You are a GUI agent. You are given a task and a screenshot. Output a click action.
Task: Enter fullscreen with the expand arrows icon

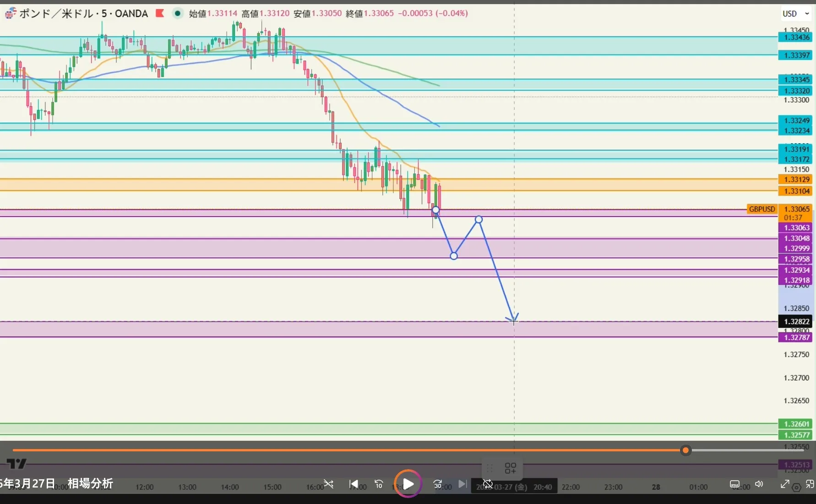point(785,484)
